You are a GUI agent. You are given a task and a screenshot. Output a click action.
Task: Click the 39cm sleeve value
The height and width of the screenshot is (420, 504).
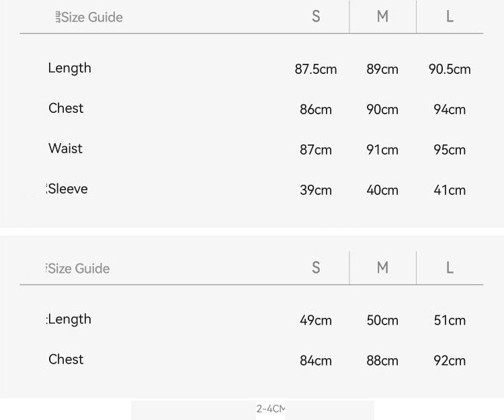pos(316,190)
